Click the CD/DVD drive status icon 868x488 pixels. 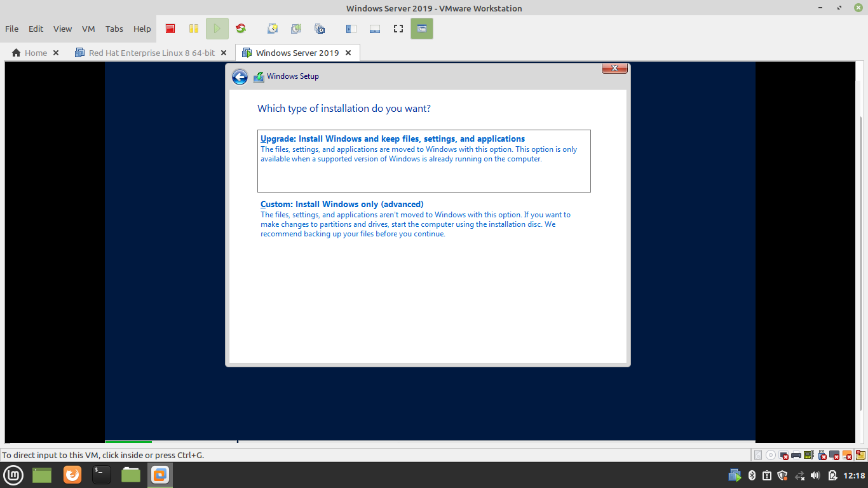pos(771,455)
